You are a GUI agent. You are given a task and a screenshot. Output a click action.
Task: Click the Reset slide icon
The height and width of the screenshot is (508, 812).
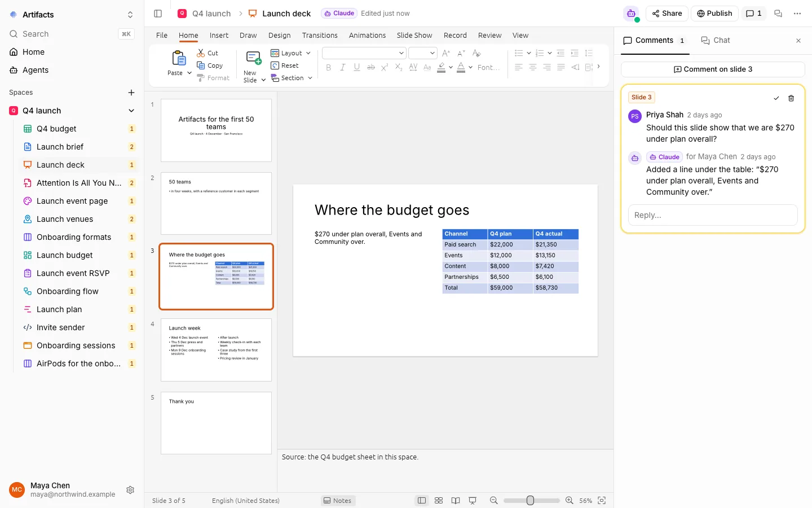click(275, 65)
